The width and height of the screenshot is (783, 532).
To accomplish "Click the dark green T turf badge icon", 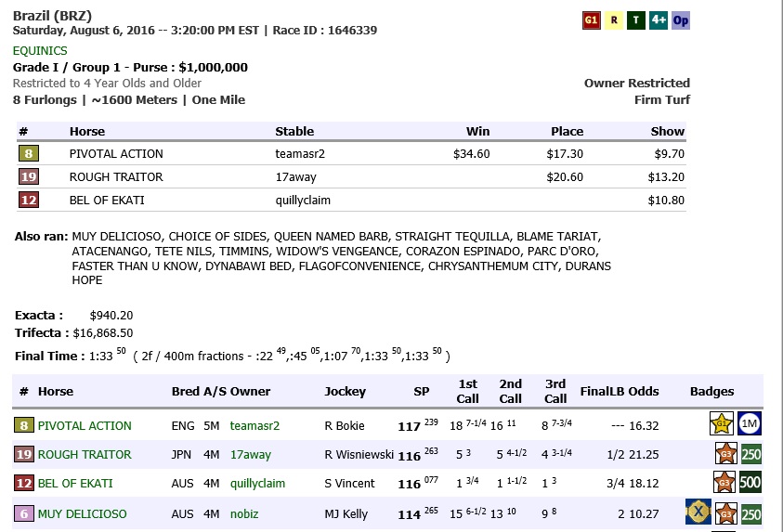I will (x=636, y=20).
